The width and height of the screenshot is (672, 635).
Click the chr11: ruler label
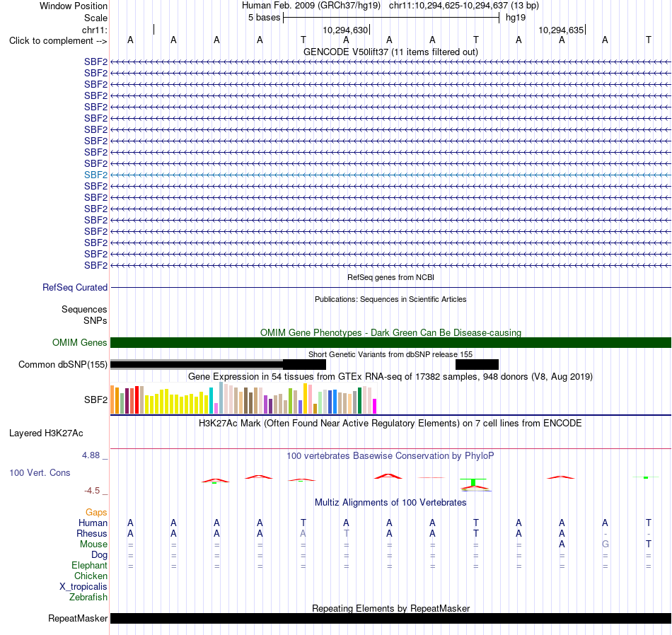[x=94, y=30]
